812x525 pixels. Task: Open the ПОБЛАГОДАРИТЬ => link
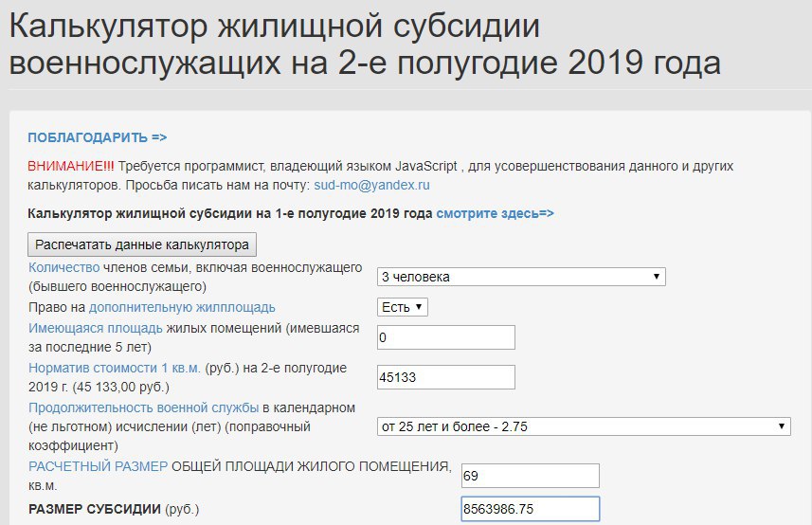(x=98, y=137)
